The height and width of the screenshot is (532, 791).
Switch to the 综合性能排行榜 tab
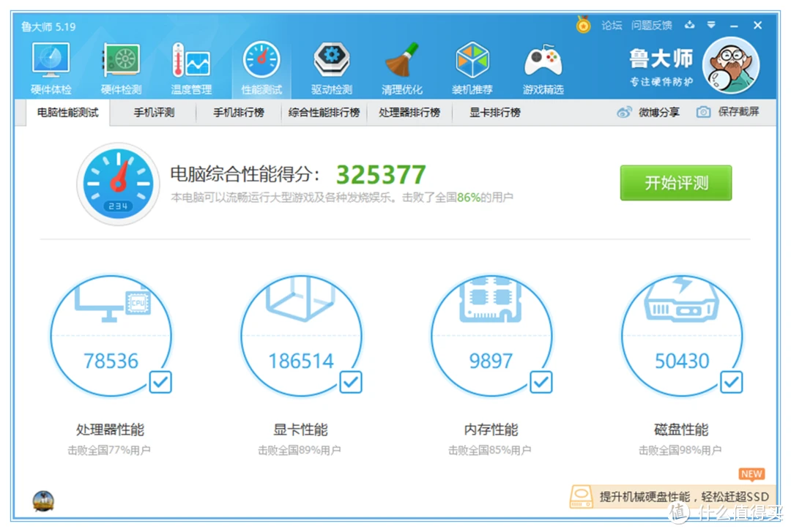(324, 113)
